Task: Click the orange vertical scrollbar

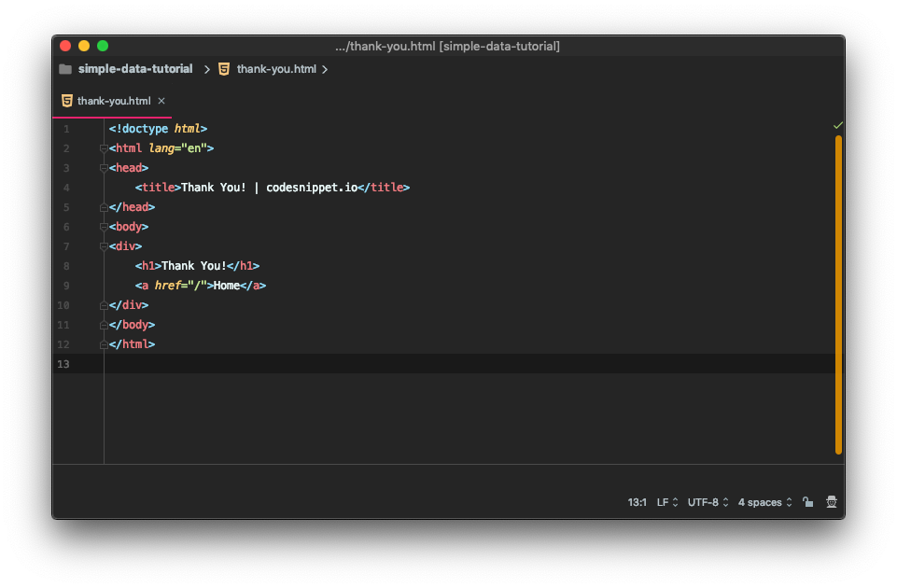Action: coord(838,295)
